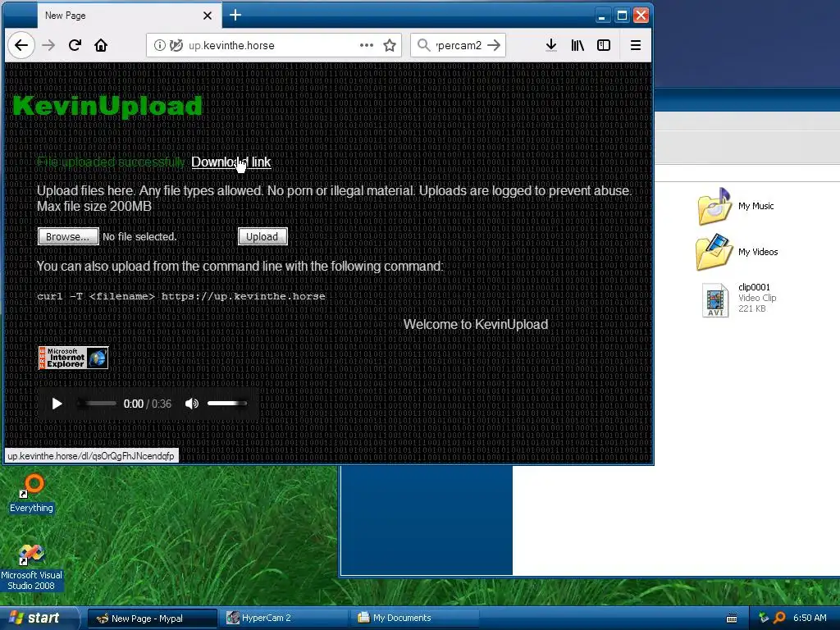Submit search with the go arrow
Screen dimensions: 840x630
click(x=494, y=46)
